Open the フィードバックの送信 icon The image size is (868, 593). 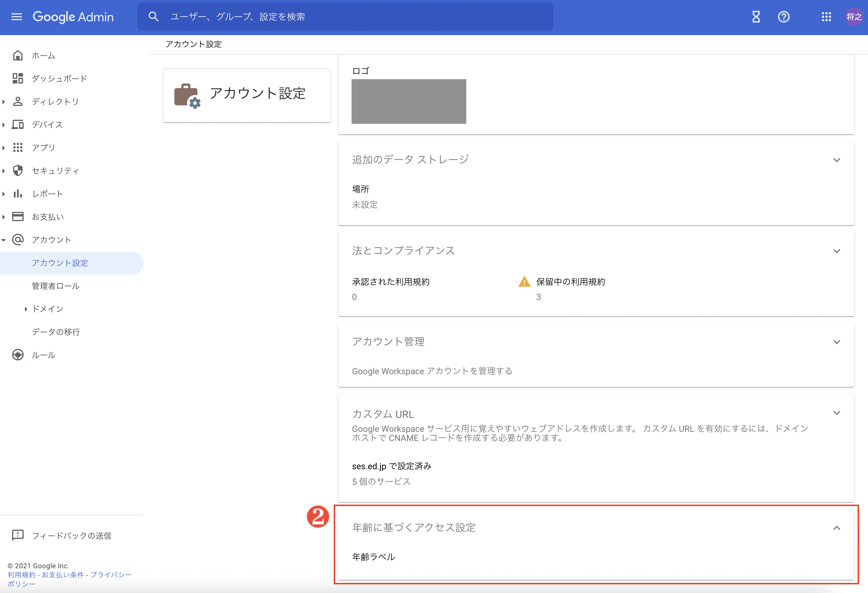[18, 535]
